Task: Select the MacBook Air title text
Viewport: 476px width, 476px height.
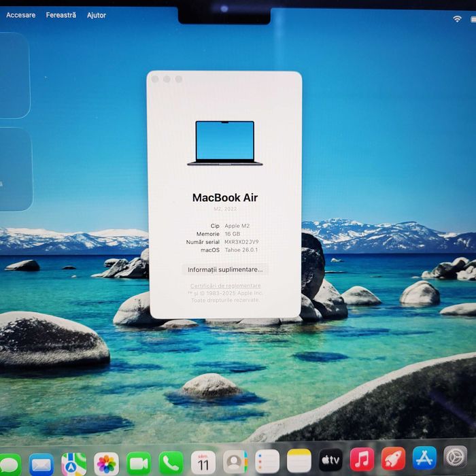Action: click(x=225, y=198)
